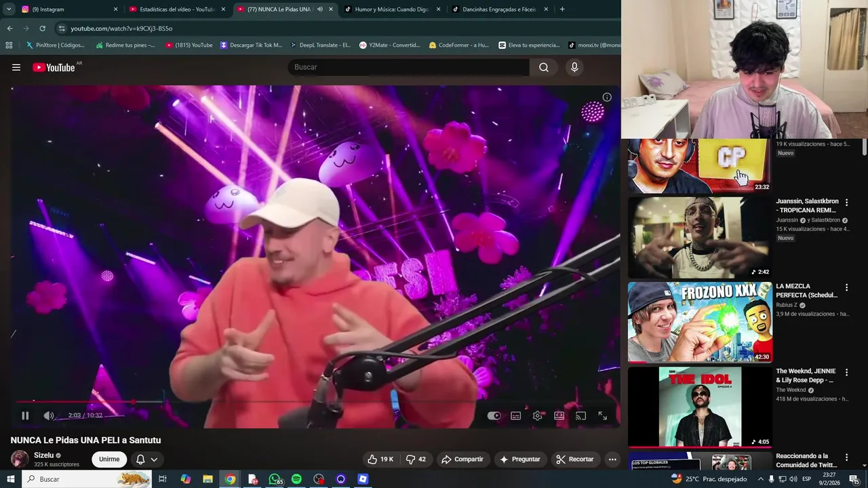Viewport: 868px width, 488px height.
Task: Start voice search with the microphone
Action: click(574, 67)
